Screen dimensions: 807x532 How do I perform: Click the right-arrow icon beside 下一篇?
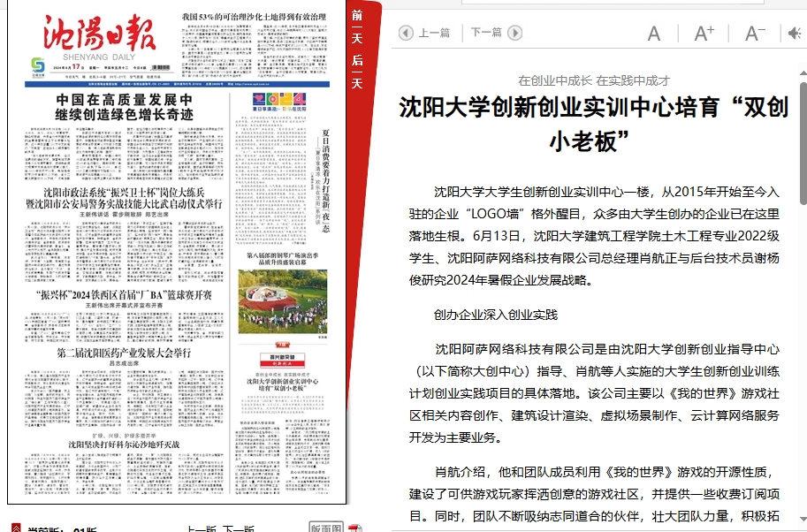tap(514, 33)
